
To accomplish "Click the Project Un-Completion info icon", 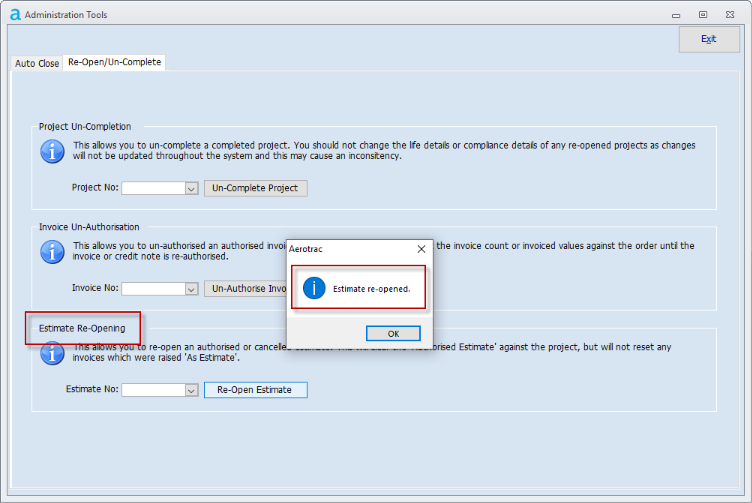I will (52, 152).
